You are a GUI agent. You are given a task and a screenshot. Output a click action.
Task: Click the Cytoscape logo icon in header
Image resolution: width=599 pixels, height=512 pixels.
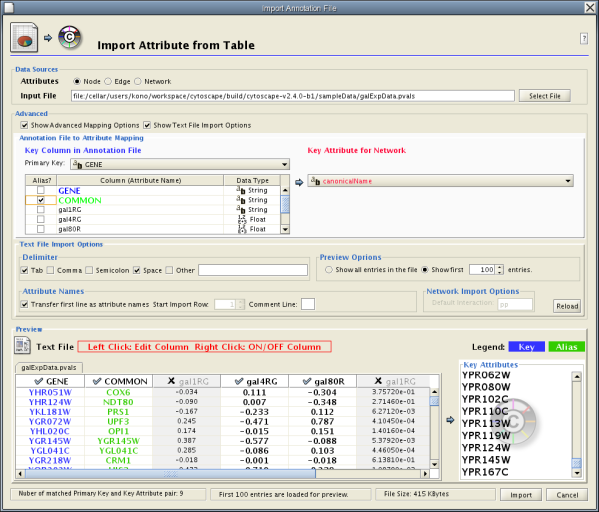click(70, 37)
